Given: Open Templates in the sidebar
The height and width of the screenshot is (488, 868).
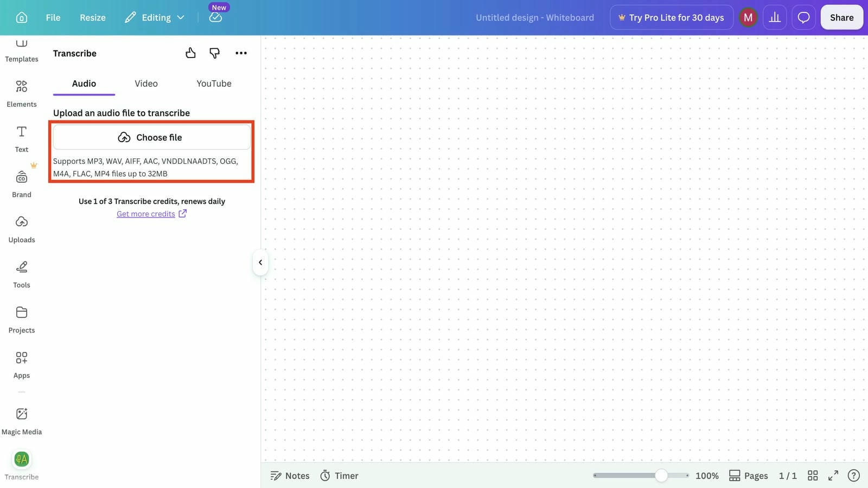Looking at the screenshot, I should (x=22, y=51).
